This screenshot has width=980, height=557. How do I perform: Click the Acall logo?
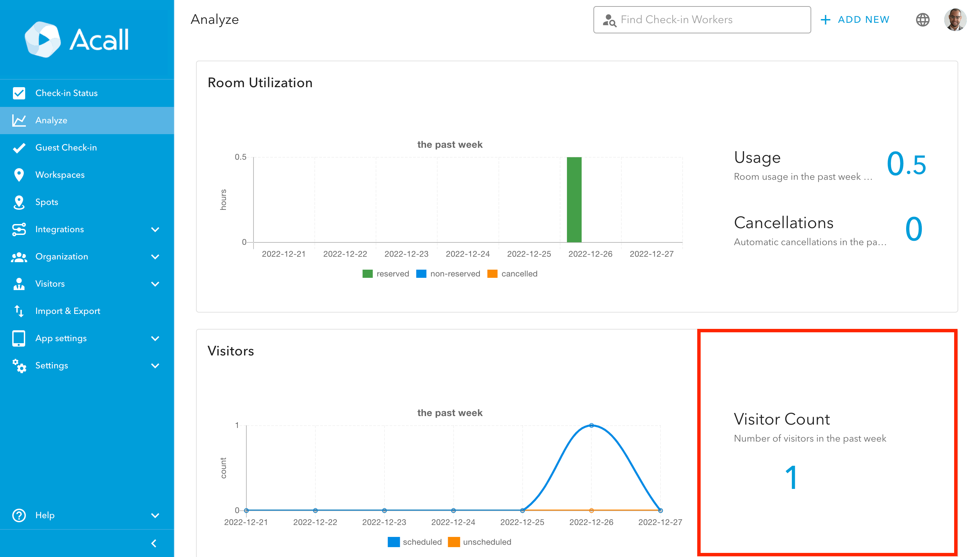[x=77, y=39]
